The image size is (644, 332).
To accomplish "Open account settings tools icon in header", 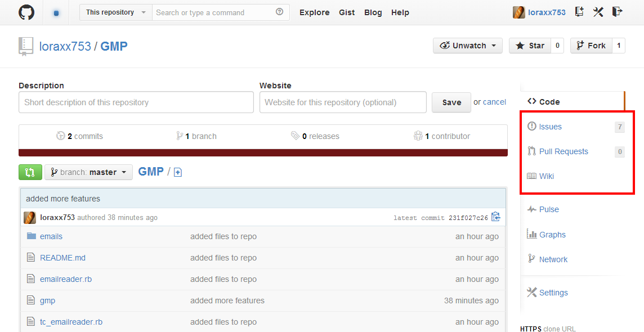I will pyautogui.click(x=598, y=12).
